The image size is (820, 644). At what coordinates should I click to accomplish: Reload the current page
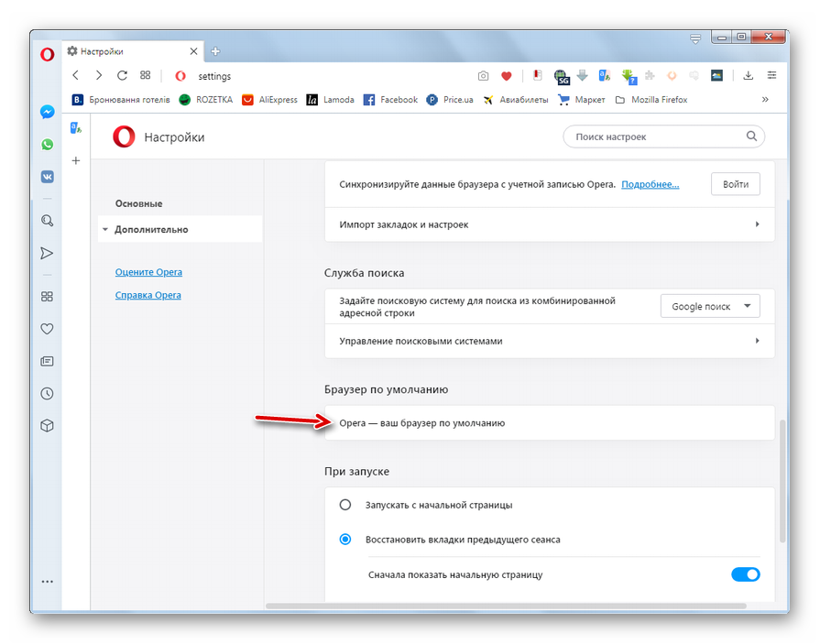coord(122,75)
